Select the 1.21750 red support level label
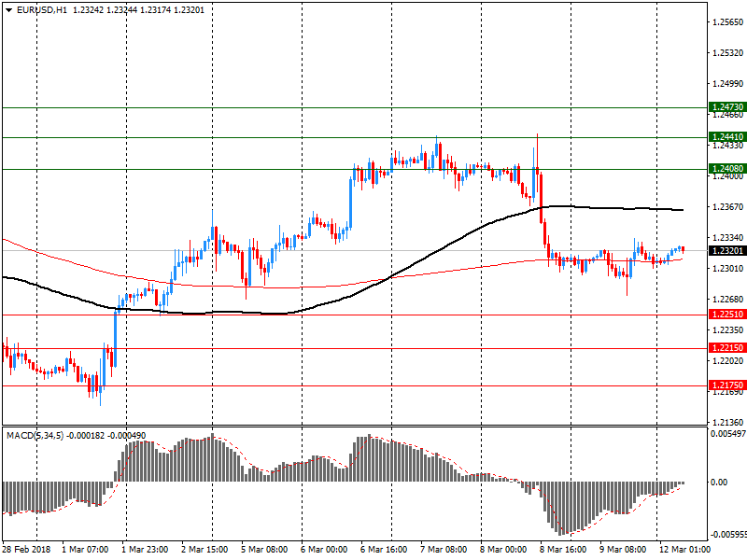The height and width of the screenshot is (560, 747). (727, 385)
